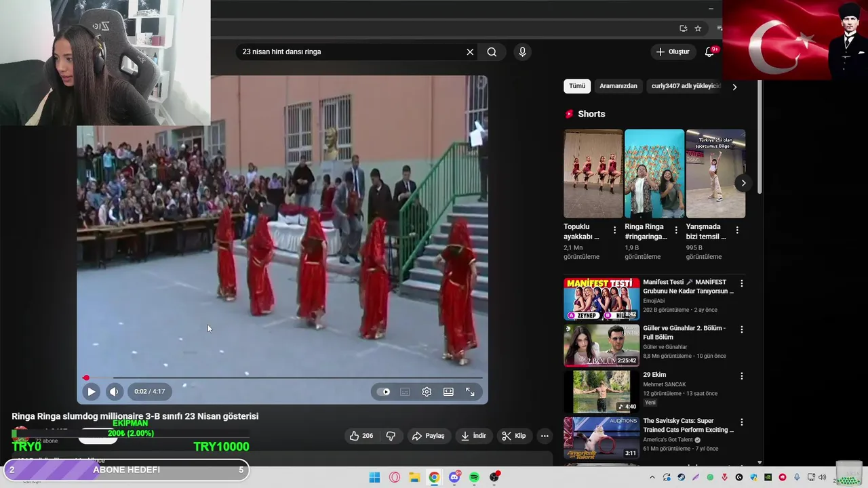
Task: Click the system tray speaker volume icon
Action: [x=822, y=477]
